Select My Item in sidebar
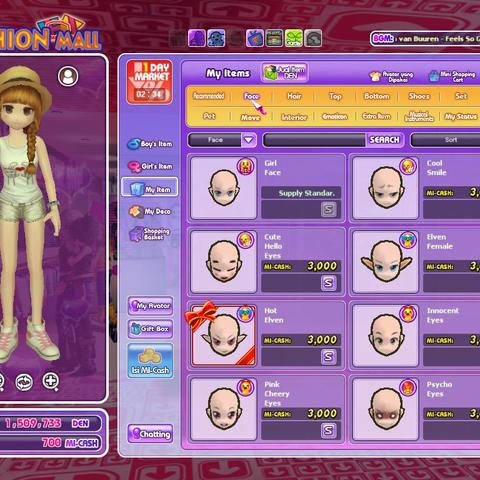The width and height of the screenshot is (480, 480). tap(150, 187)
